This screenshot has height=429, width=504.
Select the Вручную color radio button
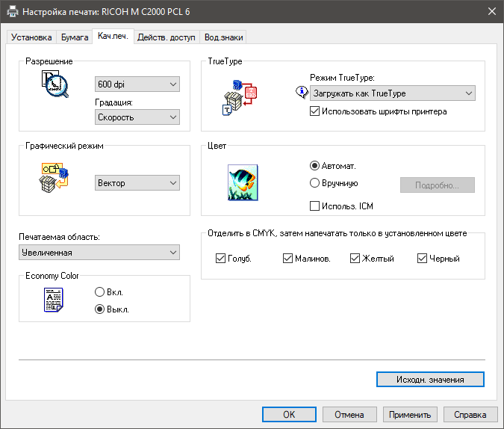click(x=315, y=182)
